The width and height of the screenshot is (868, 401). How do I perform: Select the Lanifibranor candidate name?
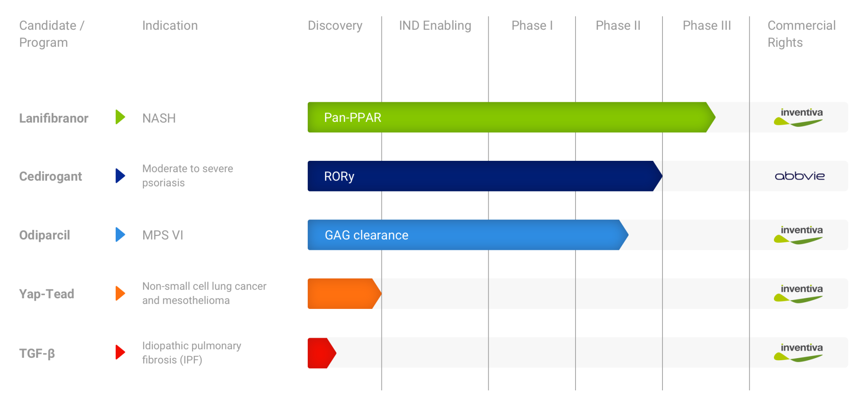[x=54, y=118]
